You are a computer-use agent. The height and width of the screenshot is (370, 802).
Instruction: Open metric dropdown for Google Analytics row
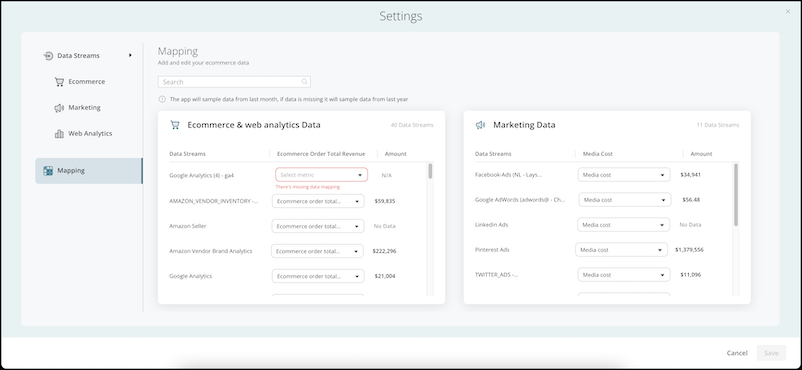click(318, 276)
